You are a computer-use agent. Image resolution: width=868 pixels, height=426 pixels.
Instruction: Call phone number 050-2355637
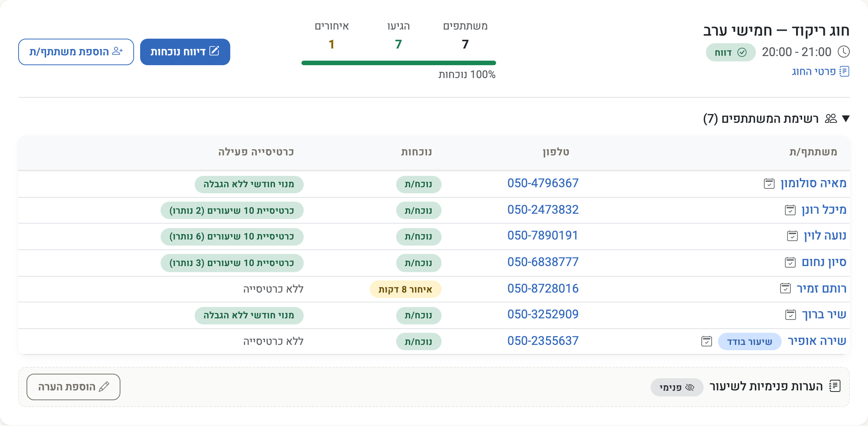543,341
